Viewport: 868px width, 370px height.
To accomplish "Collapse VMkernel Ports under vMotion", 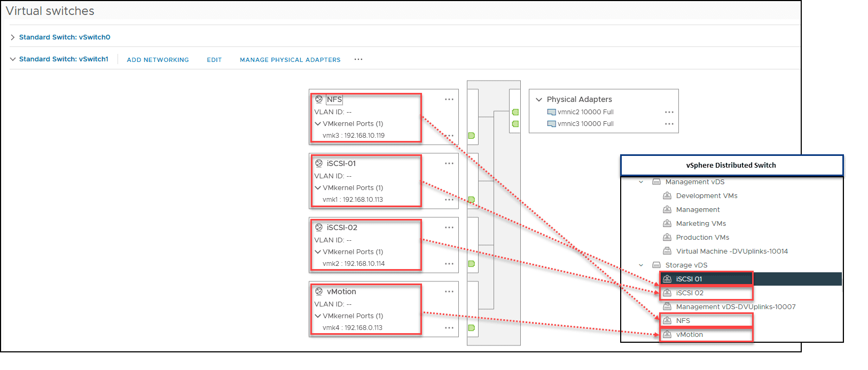I will point(318,316).
